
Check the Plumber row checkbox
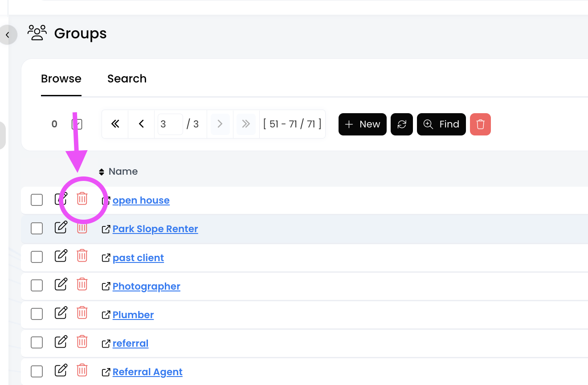pyautogui.click(x=37, y=314)
